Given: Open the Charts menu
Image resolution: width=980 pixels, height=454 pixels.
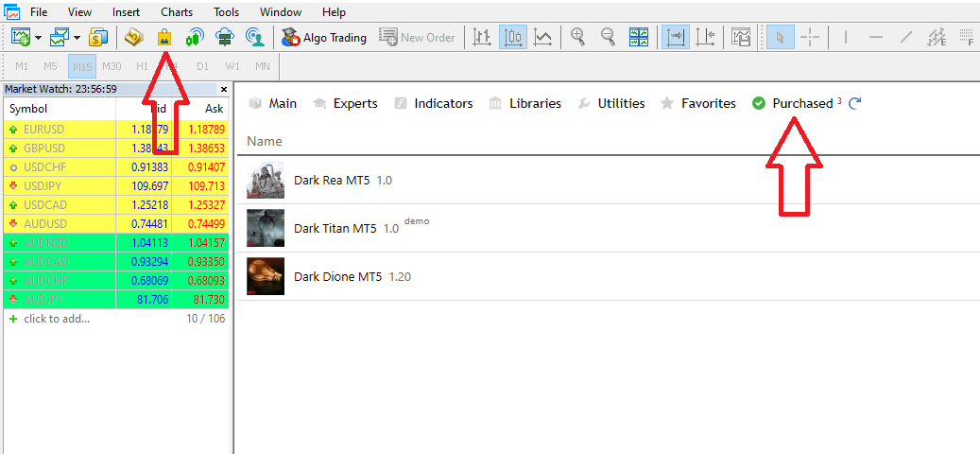Looking at the screenshot, I should pyautogui.click(x=177, y=12).
